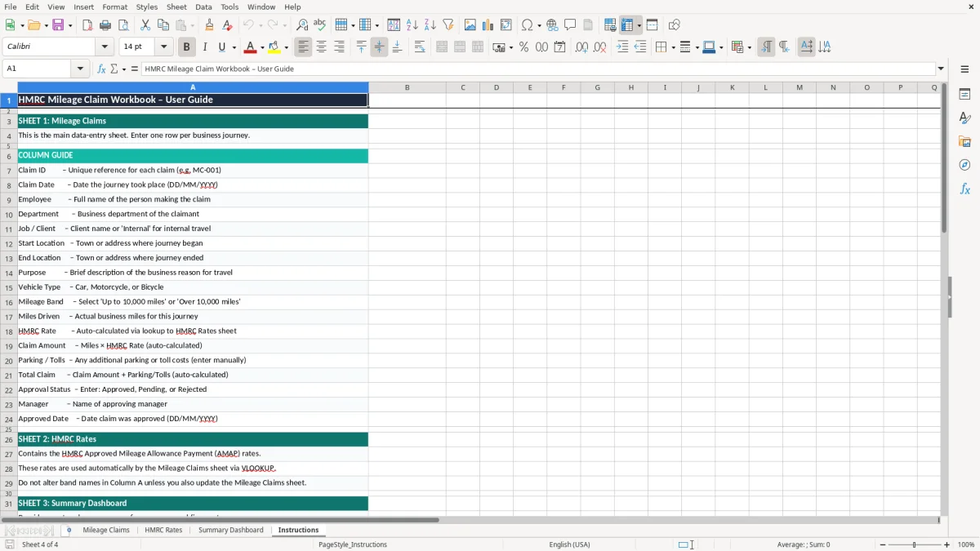
Task: Toggle Wrap Text
Action: click(420, 47)
